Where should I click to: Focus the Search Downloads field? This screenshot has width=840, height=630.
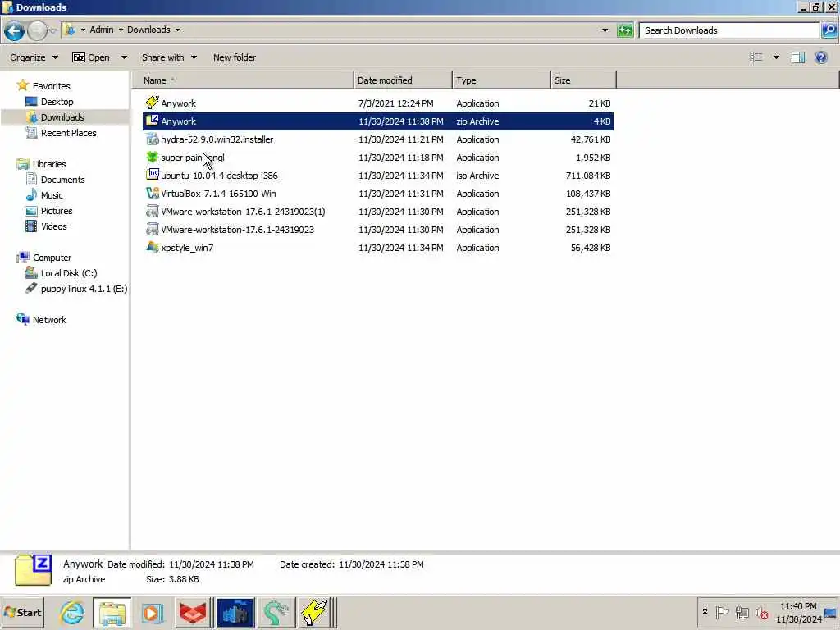click(729, 30)
